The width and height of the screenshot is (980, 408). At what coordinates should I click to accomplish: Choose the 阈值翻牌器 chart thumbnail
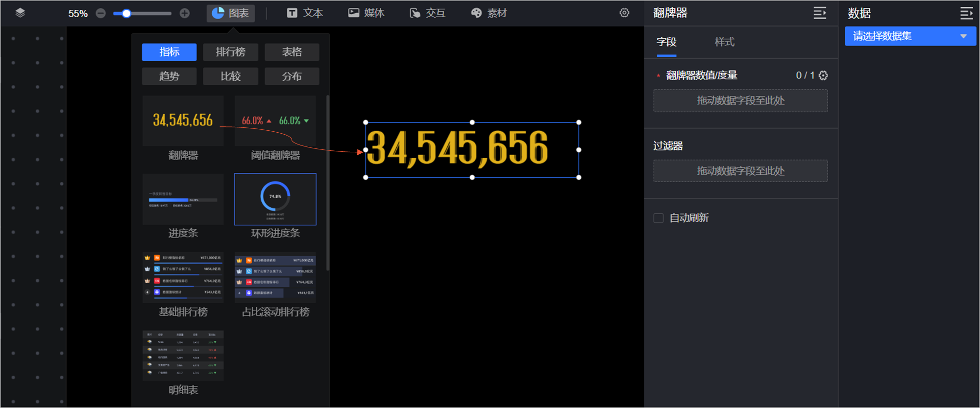275,121
